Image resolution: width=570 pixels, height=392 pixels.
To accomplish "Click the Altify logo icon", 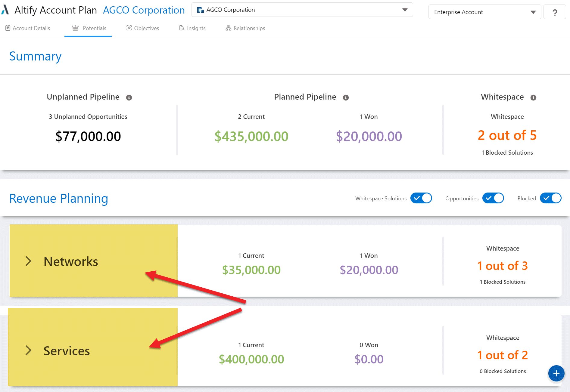I will [x=5, y=10].
